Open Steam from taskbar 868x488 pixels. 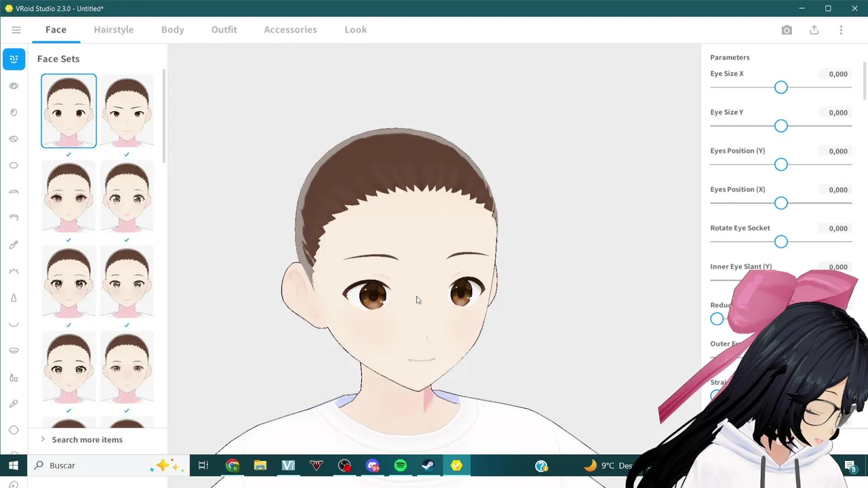coord(428,466)
